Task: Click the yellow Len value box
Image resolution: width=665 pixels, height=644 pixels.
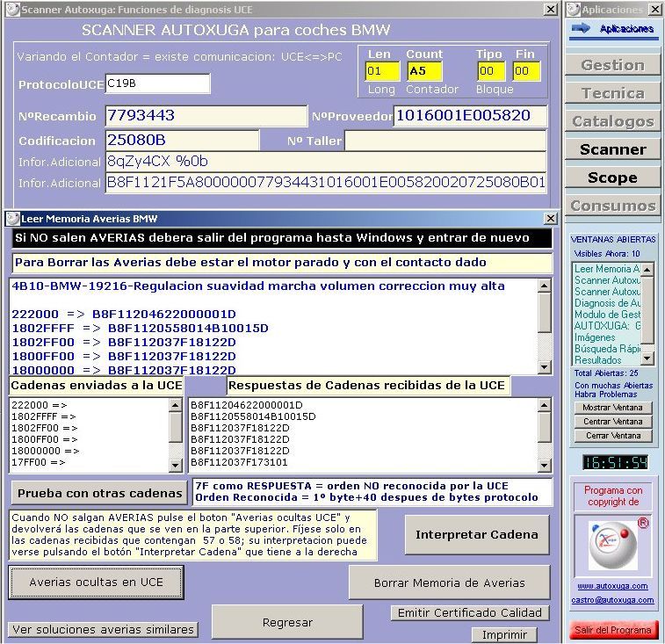Action: coord(382,71)
